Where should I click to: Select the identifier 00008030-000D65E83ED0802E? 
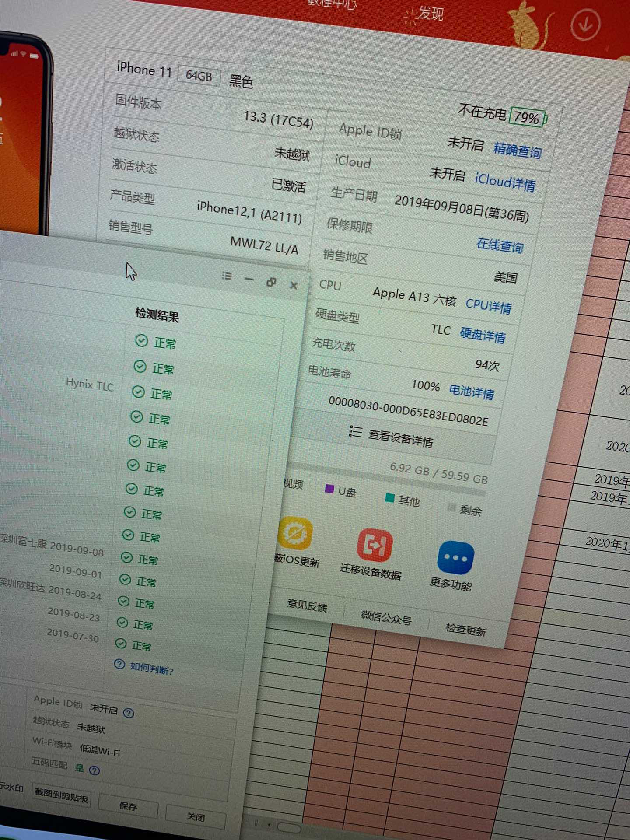pyautogui.click(x=408, y=411)
